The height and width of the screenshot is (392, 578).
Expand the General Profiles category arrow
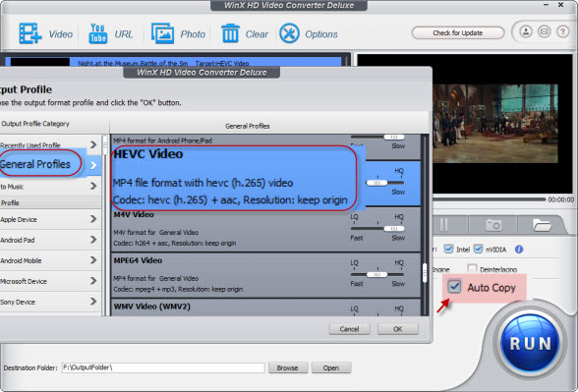pos(93,165)
